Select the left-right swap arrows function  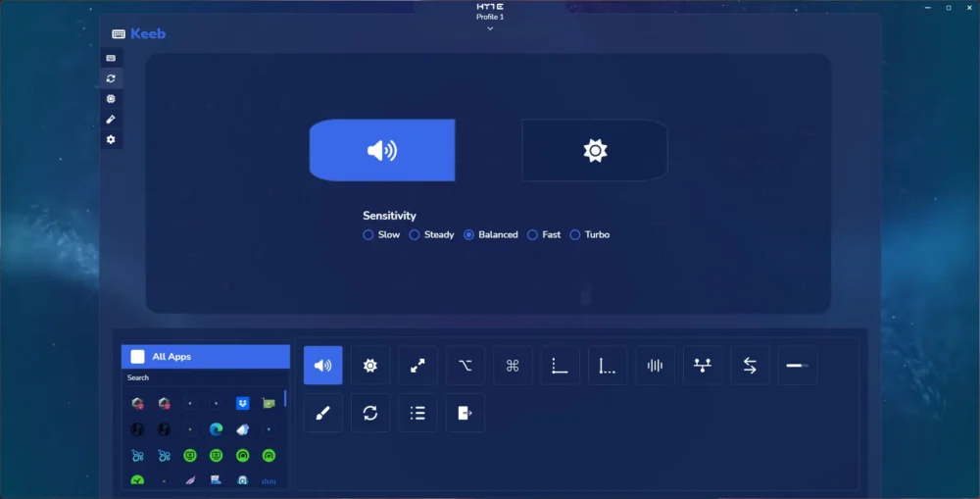(x=750, y=366)
